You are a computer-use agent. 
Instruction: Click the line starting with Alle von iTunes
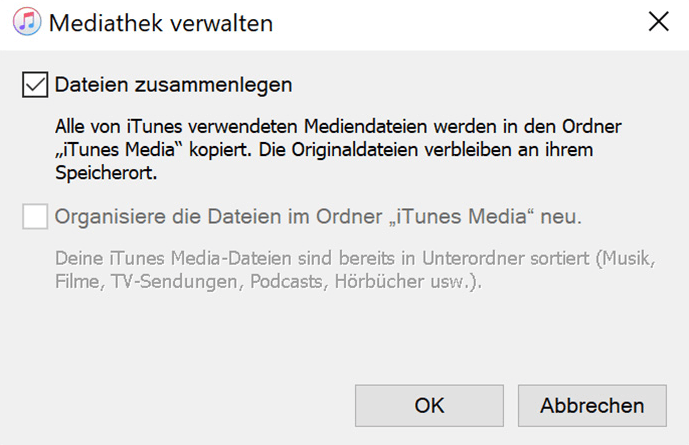tap(337, 127)
